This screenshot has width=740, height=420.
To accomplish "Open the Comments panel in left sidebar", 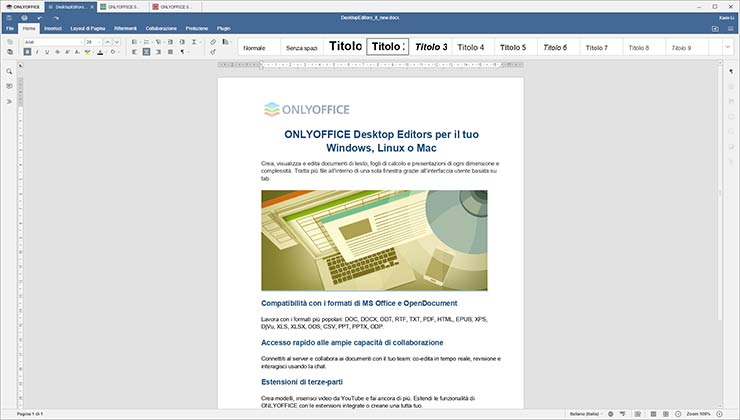I will (x=9, y=87).
